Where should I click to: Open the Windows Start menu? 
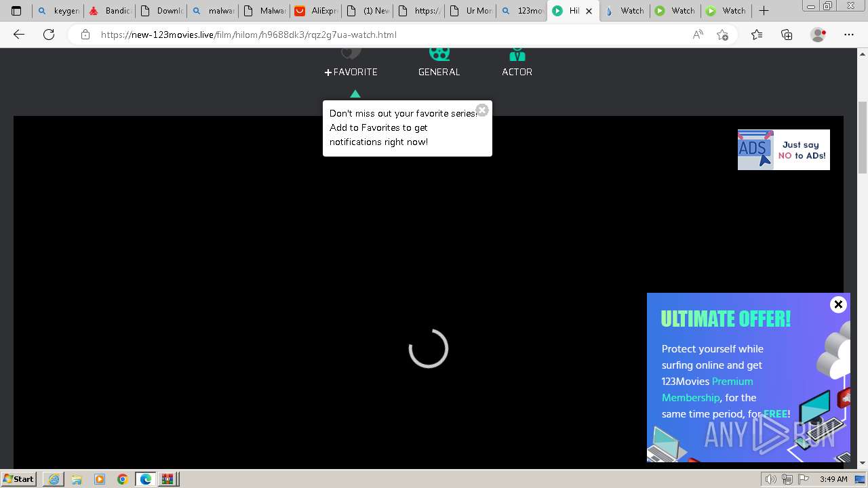[x=18, y=479]
